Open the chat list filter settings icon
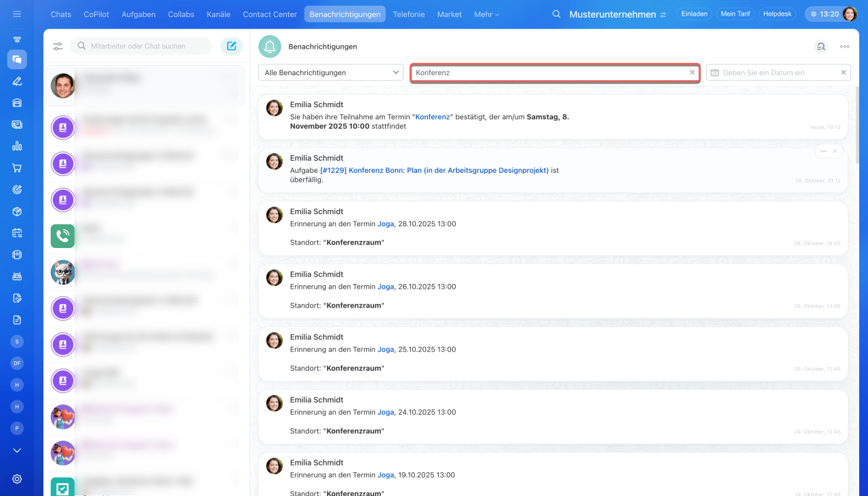This screenshot has height=496, width=868. pyautogui.click(x=58, y=46)
